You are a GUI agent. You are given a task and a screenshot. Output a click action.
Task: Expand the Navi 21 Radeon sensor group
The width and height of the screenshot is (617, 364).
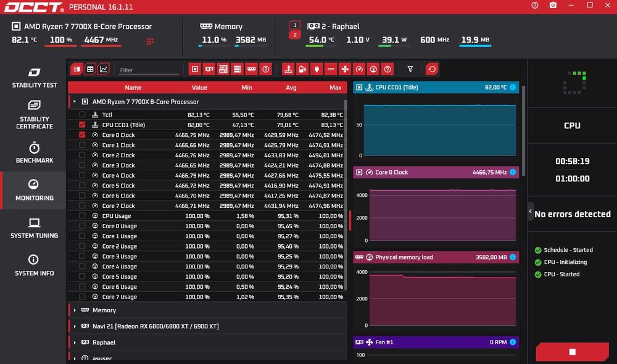tap(75, 326)
